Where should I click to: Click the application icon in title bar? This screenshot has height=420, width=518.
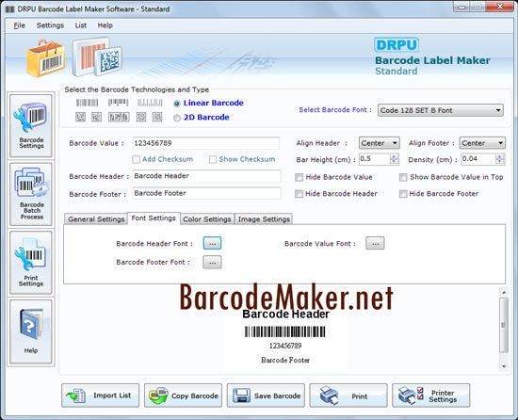pyautogui.click(x=10, y=8)
